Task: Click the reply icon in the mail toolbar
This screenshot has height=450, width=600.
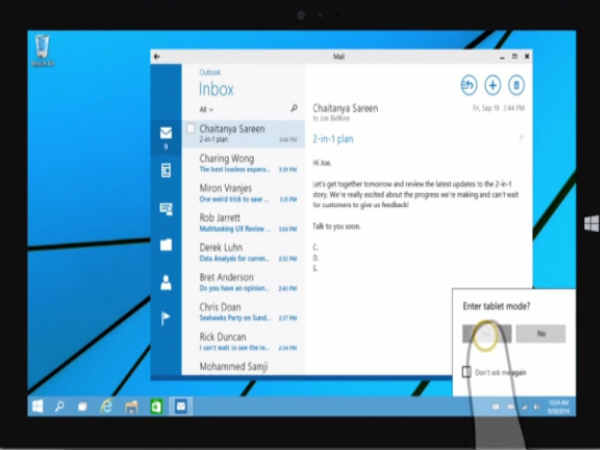Action: tap(469, 85)
